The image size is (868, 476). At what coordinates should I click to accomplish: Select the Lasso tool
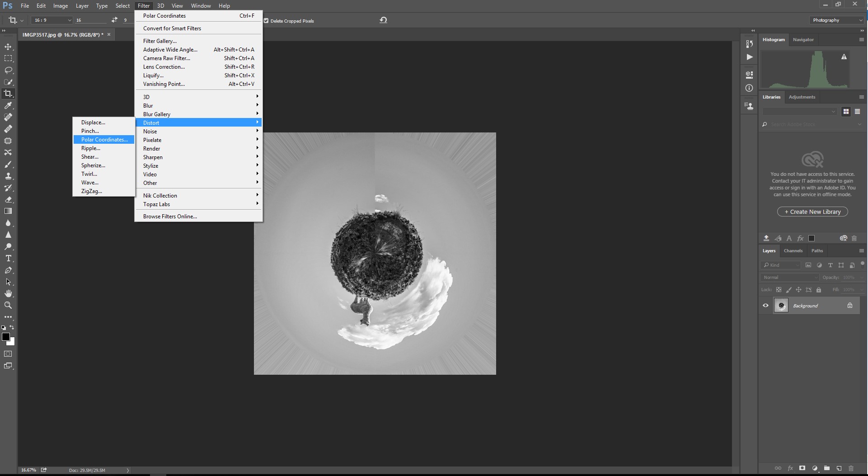click(x=8, y=70)
